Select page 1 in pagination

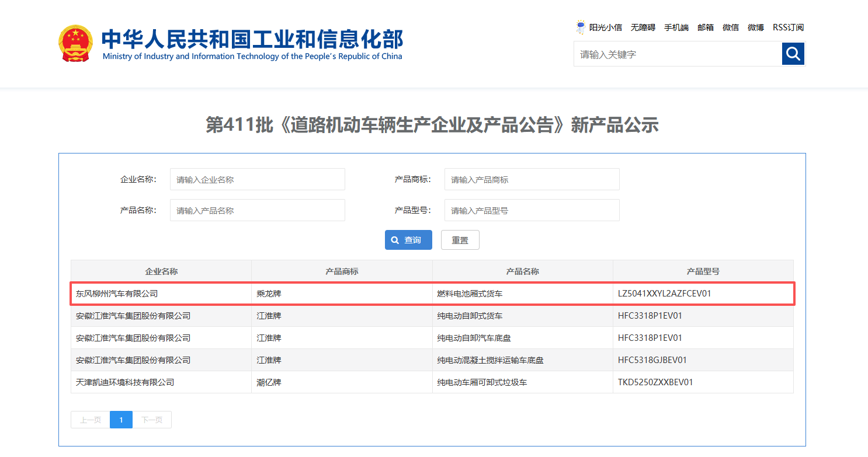(x=121, y=420)
